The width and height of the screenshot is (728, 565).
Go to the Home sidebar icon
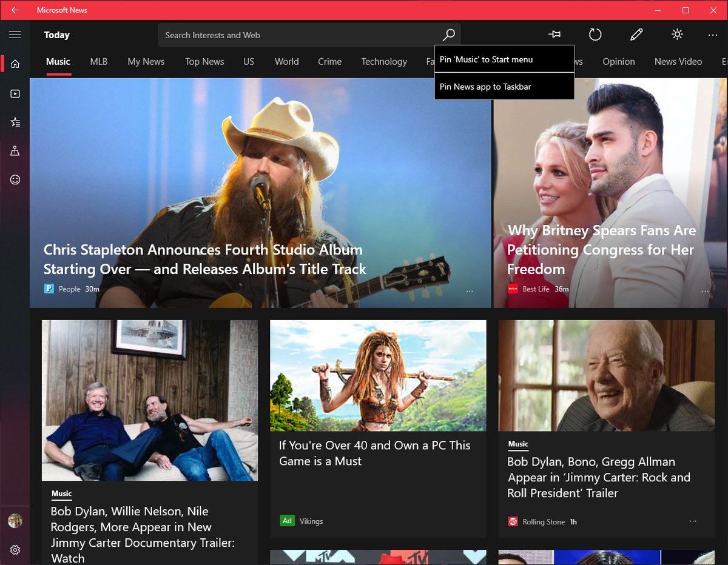15,64
